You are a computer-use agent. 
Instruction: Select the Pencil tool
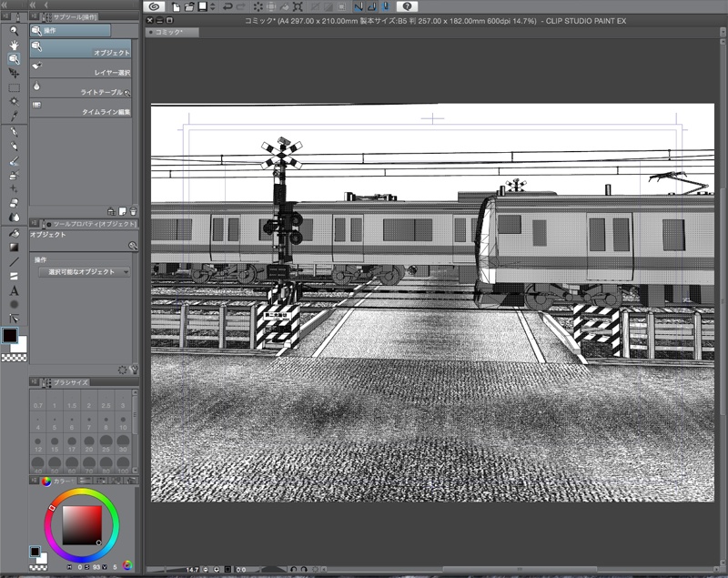15,147
